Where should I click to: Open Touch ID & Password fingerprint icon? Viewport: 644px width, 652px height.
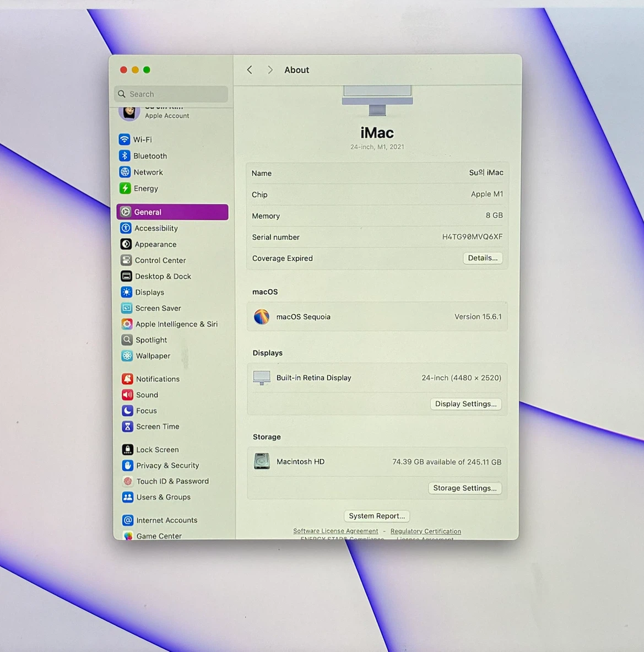coord(128,481)
